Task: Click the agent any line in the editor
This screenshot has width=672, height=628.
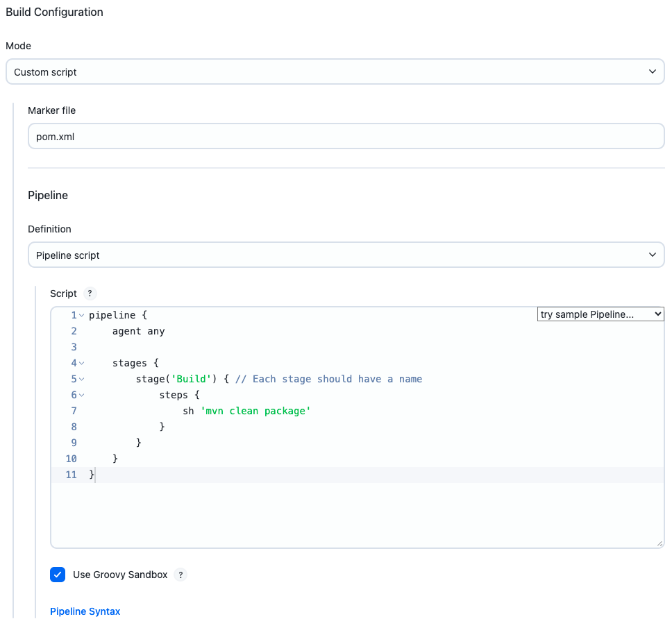Action: coord(139,331)
